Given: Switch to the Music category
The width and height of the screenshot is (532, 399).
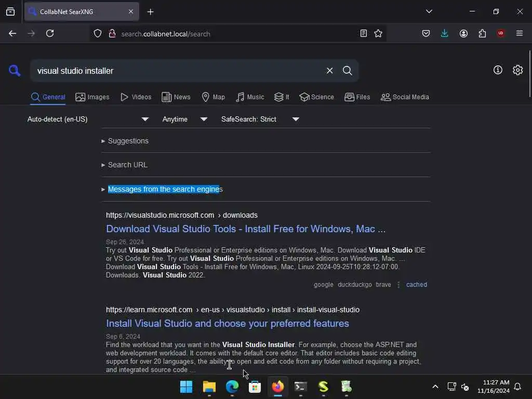Looking at the screenshot, I should (250, 97).
